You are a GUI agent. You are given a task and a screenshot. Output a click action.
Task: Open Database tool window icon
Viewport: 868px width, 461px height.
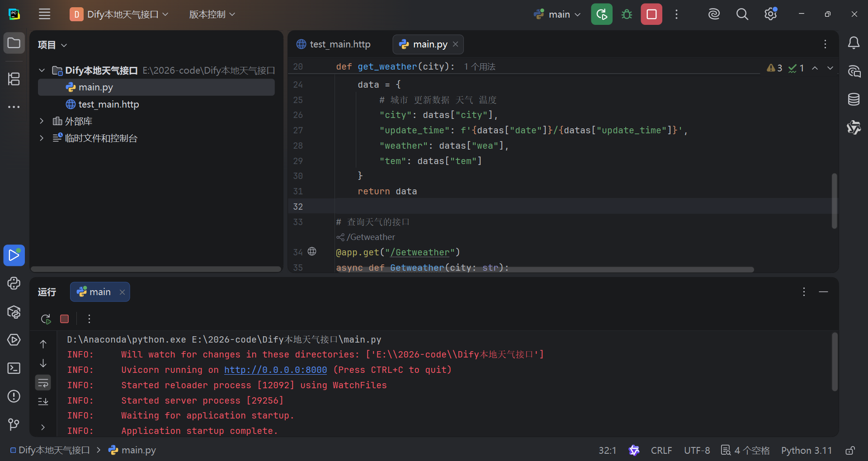(x=854, y=99)
